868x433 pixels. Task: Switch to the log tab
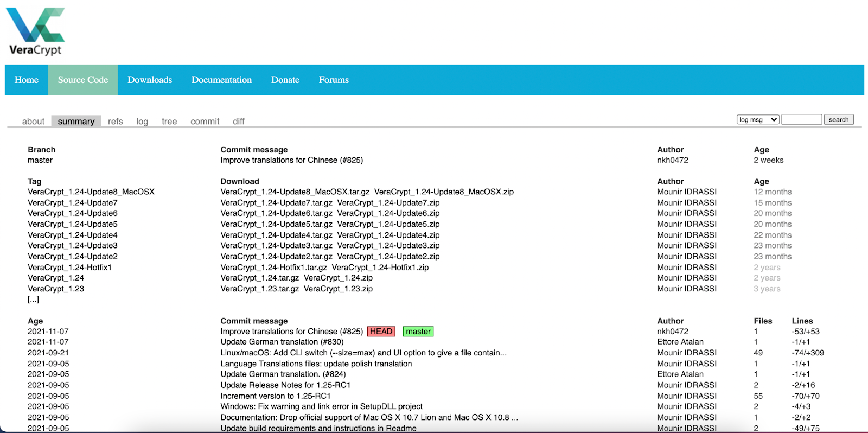coord(142,122)
